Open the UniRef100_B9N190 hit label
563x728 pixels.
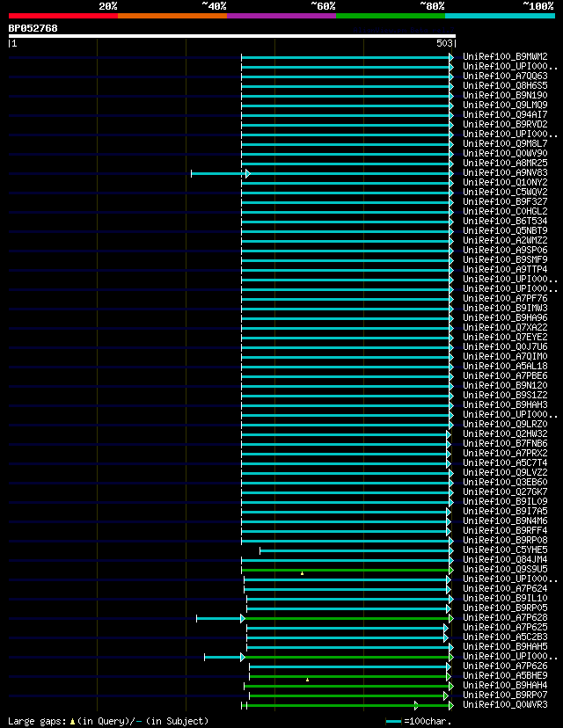coord(505,96)
